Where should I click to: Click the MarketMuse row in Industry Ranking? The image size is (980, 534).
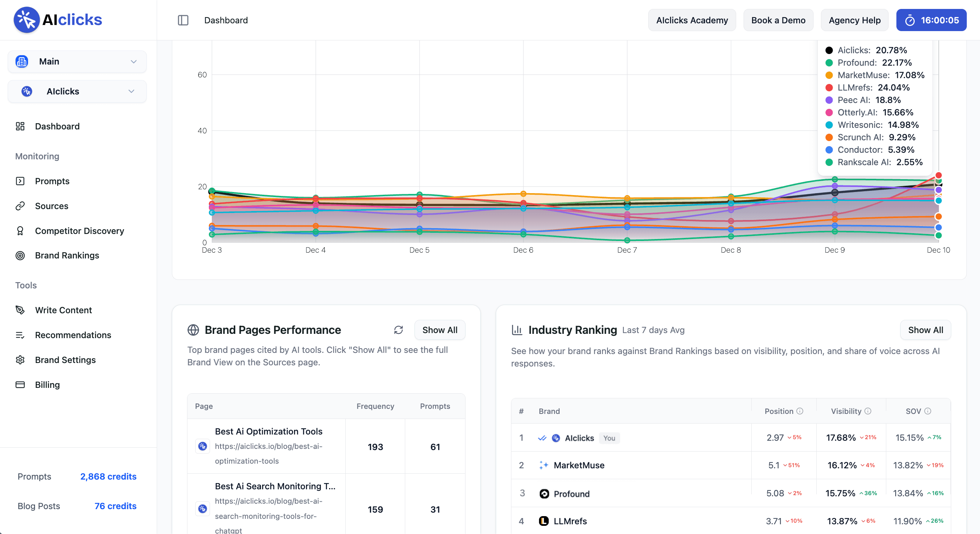click(579, 465)
